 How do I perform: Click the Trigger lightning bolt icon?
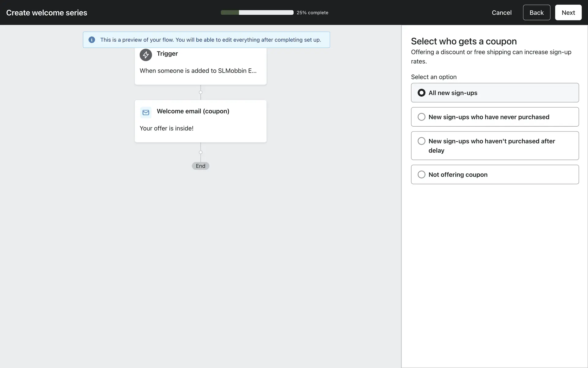[146, 55]
